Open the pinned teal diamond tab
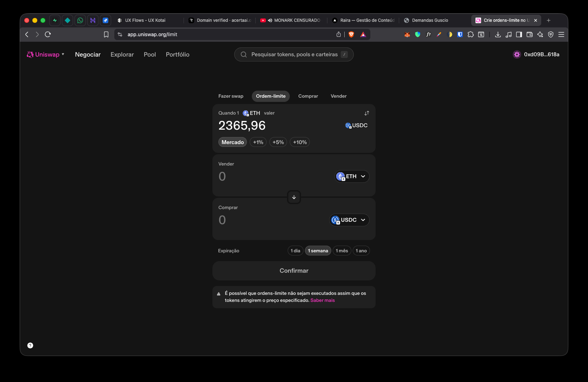The width and height of the screenshot is (588, 382). (x=68, y=20)
